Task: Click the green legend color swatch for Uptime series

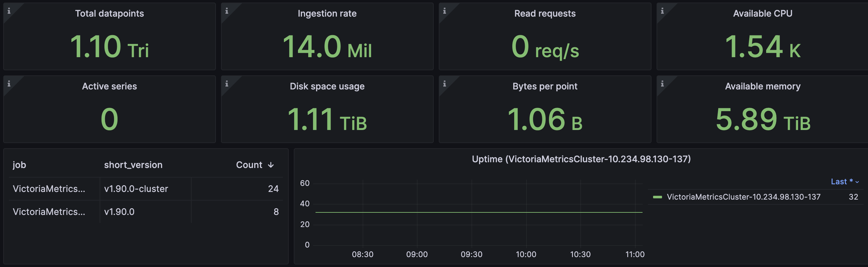Action: tap(658, 197)
